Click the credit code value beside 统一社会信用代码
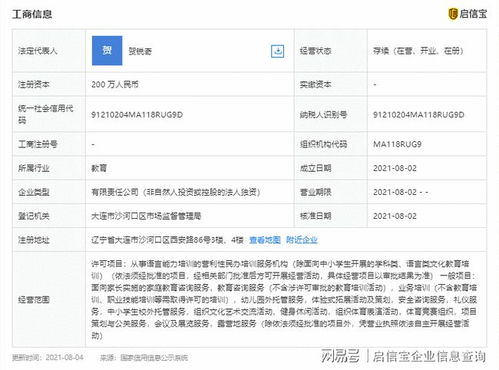 137,115
